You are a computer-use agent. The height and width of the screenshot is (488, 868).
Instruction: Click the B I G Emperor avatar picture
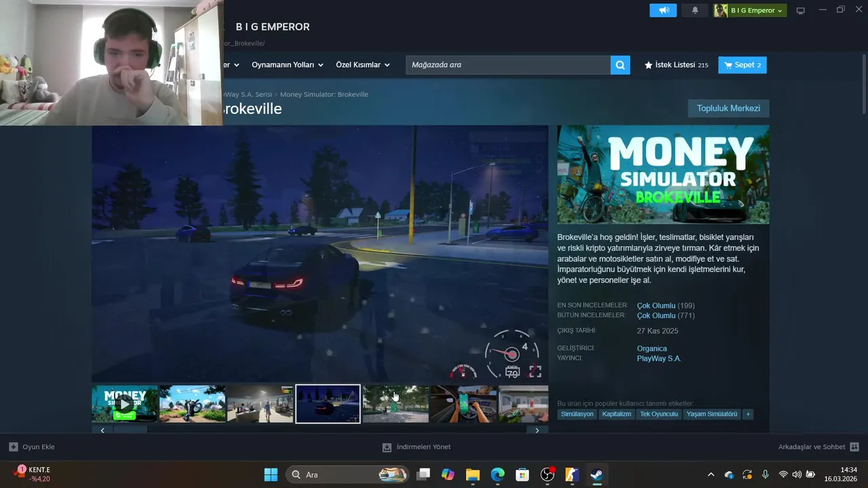click(721, 10)
